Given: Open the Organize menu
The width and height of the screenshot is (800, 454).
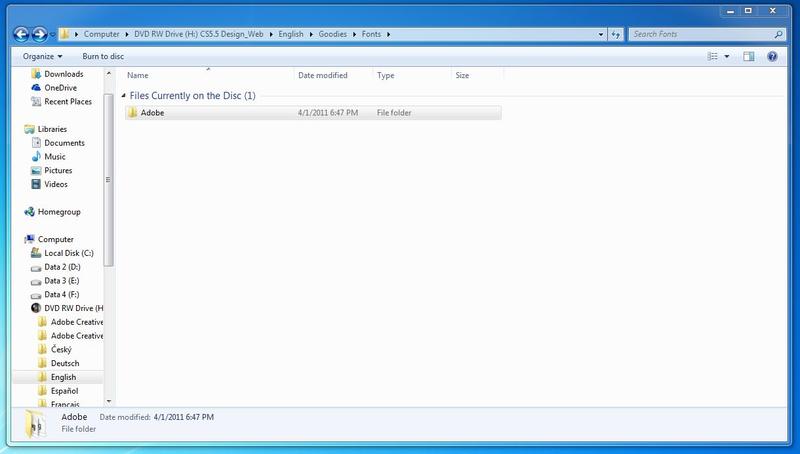Looking at the screenshot, I should [42, 56].
